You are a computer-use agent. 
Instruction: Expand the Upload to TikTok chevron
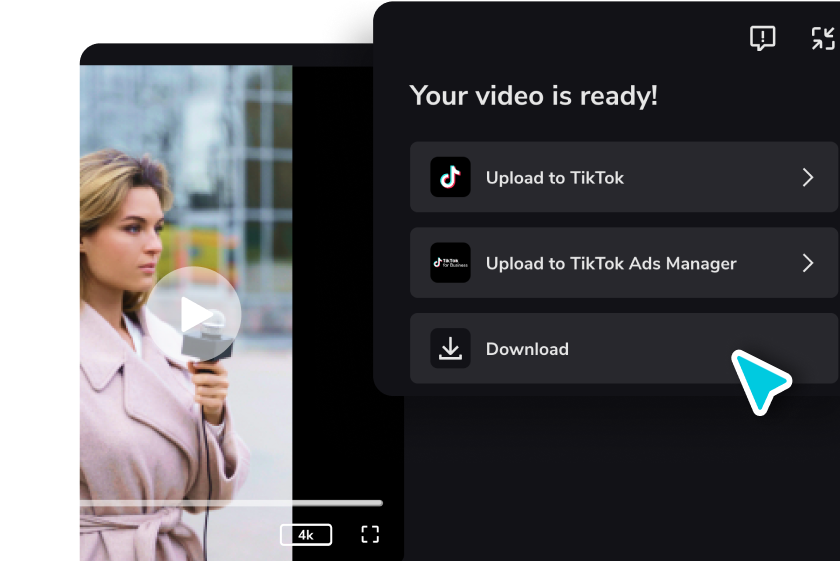click(808, 177)
